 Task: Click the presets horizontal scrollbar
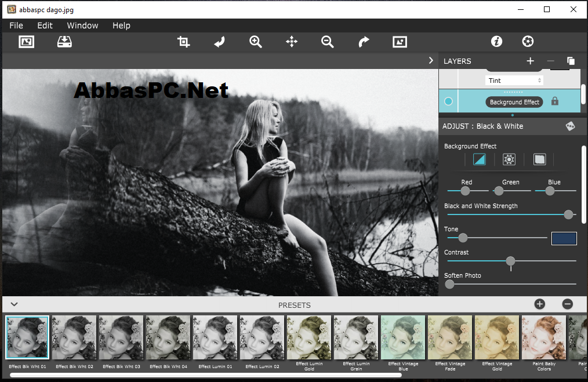click(205, 375)
